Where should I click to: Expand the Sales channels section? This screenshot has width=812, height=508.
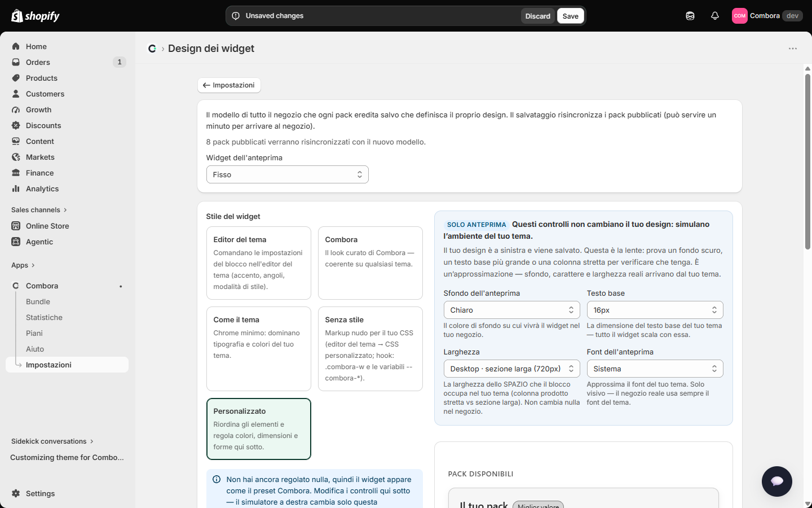[39, 210]
